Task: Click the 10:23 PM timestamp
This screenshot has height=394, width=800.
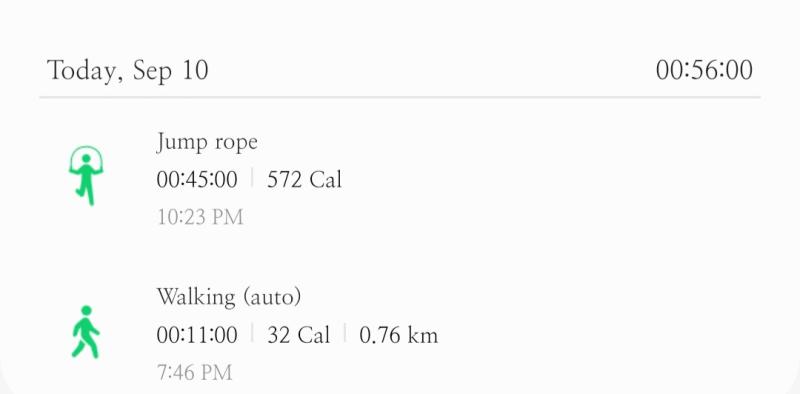Action: coord(200,217)
